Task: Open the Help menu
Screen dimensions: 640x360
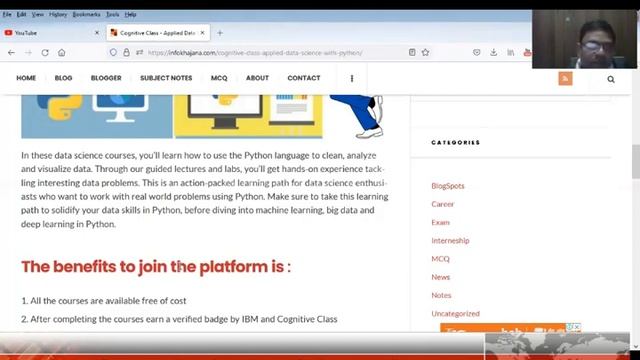Action: coord(130,14)
